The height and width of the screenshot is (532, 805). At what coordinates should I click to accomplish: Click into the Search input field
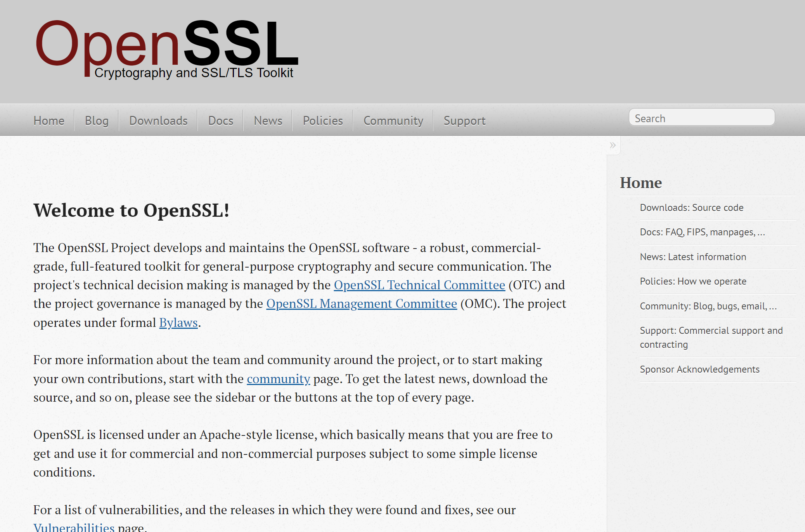(701, 118)
